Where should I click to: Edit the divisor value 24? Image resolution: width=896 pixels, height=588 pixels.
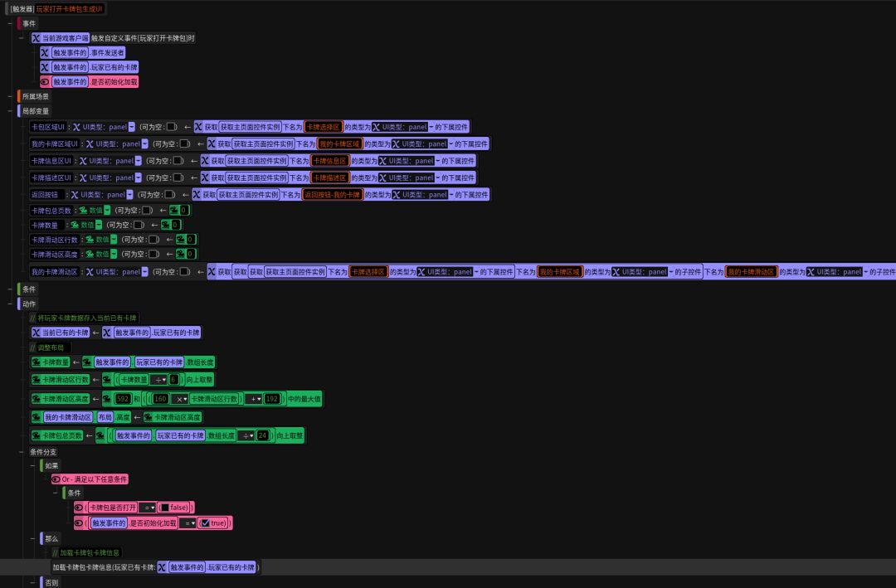pos(262,435)
